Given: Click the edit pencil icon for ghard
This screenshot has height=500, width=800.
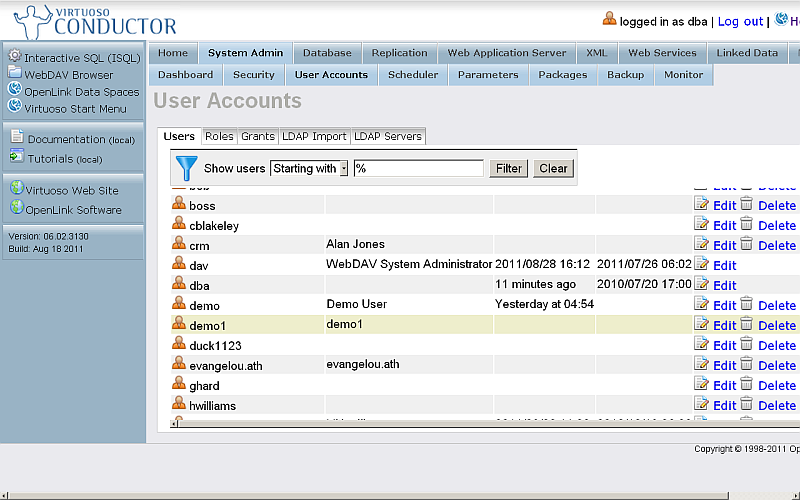Looking at the screenshot, I should coord(702,384).
